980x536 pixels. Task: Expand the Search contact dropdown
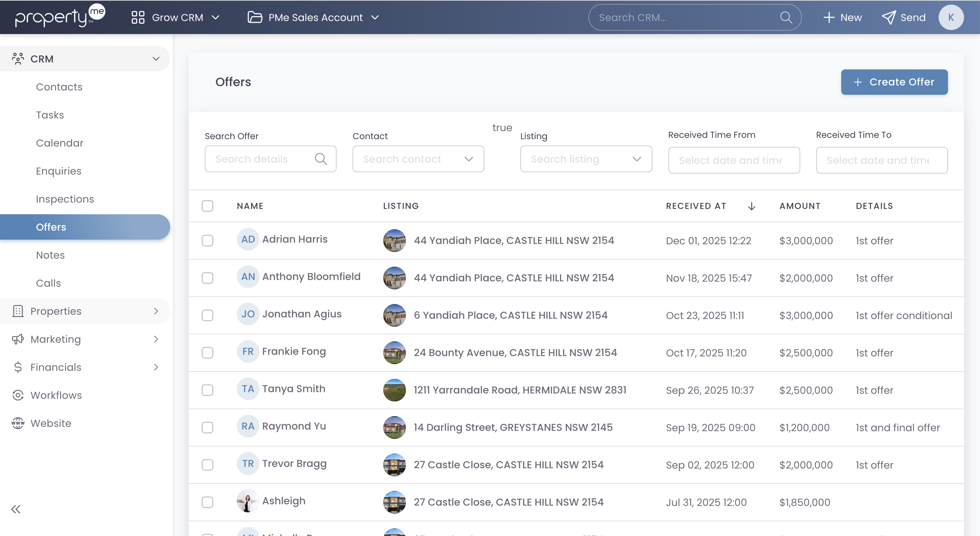pyautogui.click(x=468, y=159)
